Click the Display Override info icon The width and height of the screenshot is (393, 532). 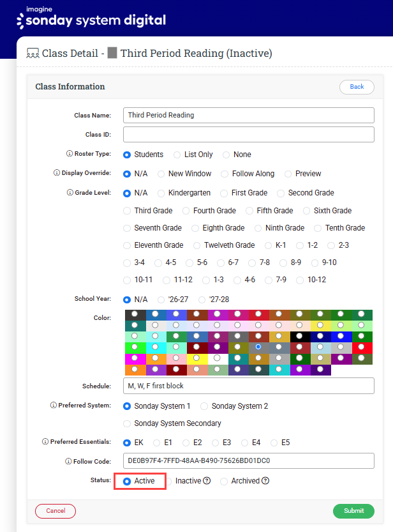57,172
